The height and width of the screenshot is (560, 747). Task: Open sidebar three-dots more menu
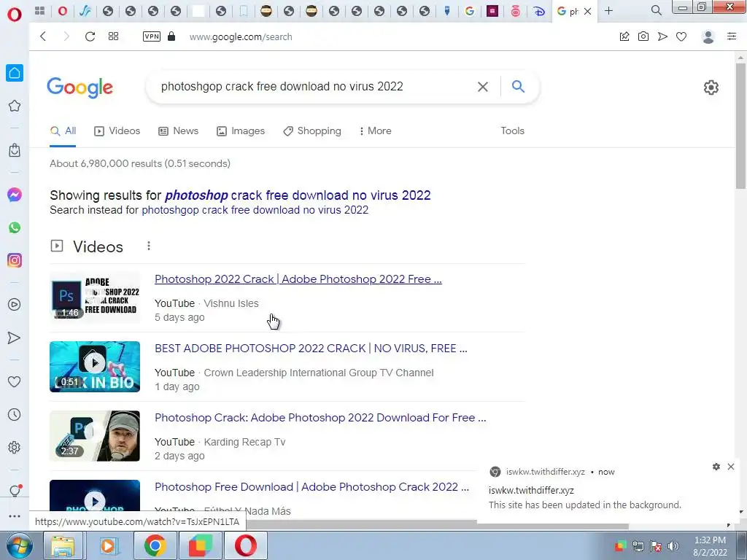15,516
